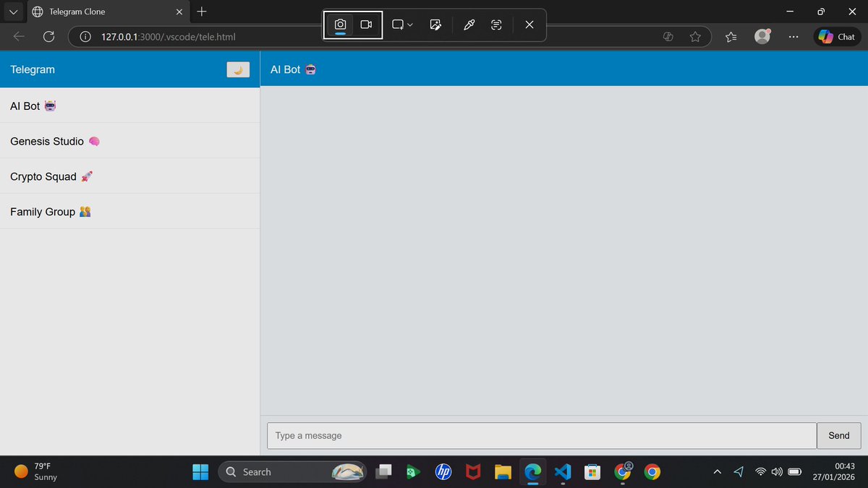Open the Copilot Chat button
Viewport: 868px width, 488px height.
pos(838,37)
